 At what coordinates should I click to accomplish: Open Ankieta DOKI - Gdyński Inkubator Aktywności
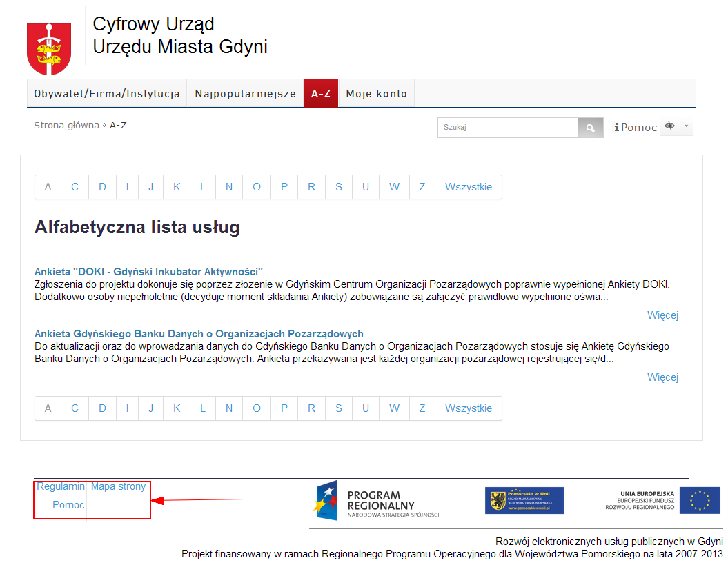click(x=148, y=272)
